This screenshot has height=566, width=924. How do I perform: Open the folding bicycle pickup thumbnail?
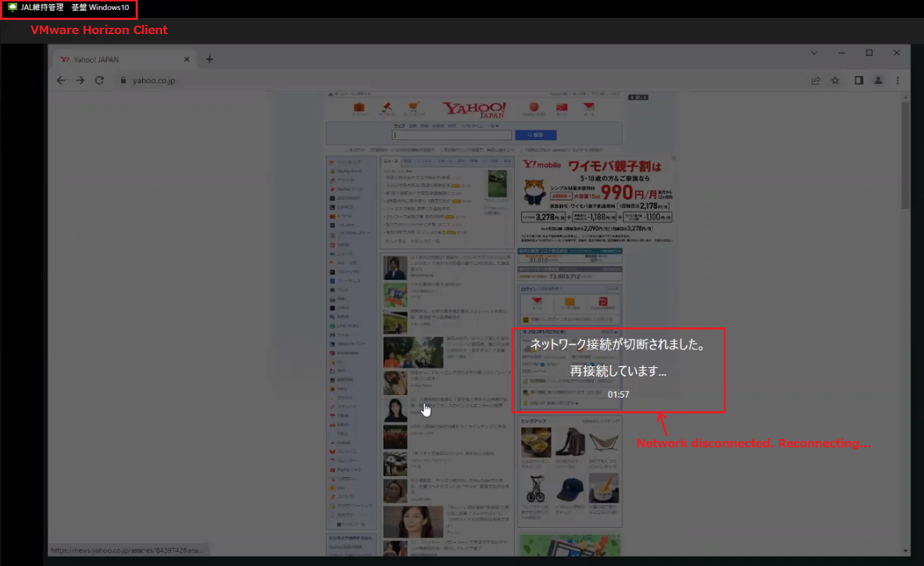click(536, 488)
